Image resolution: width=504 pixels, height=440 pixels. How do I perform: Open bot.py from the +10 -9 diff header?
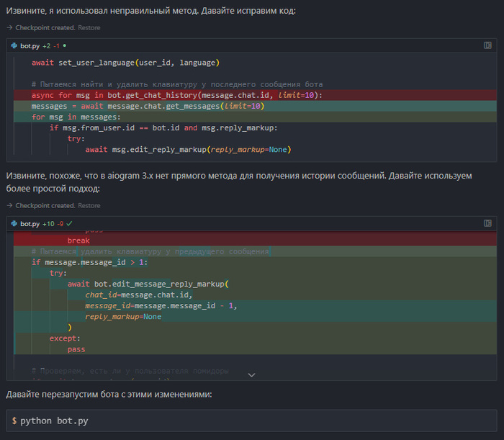[30, 224]
